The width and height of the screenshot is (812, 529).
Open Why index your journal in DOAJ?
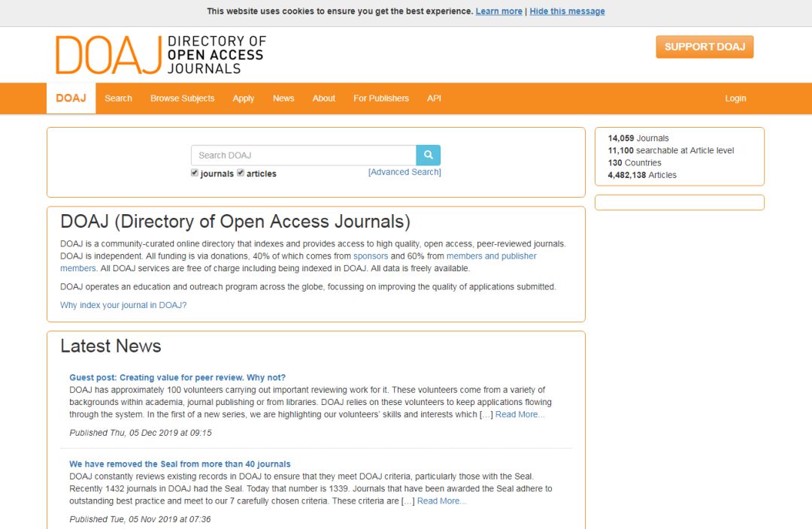point(123,305)
